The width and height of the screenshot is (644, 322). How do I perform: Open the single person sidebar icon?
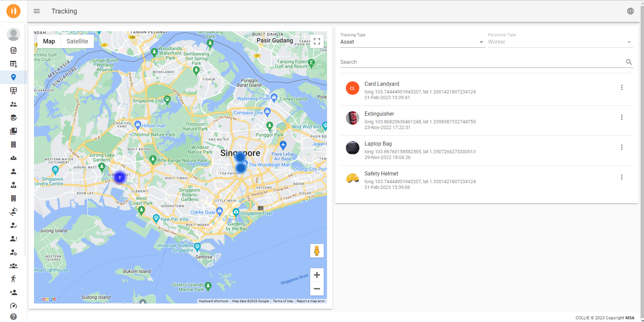tap(13, 171)
